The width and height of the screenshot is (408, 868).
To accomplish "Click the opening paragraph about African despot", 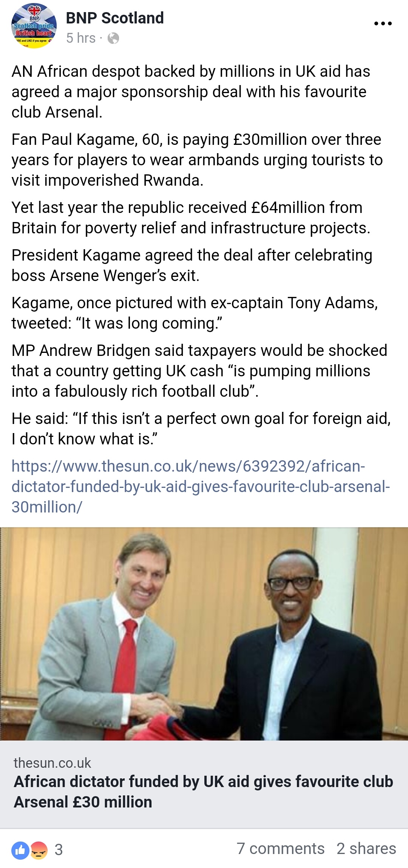I will (191, 92).
